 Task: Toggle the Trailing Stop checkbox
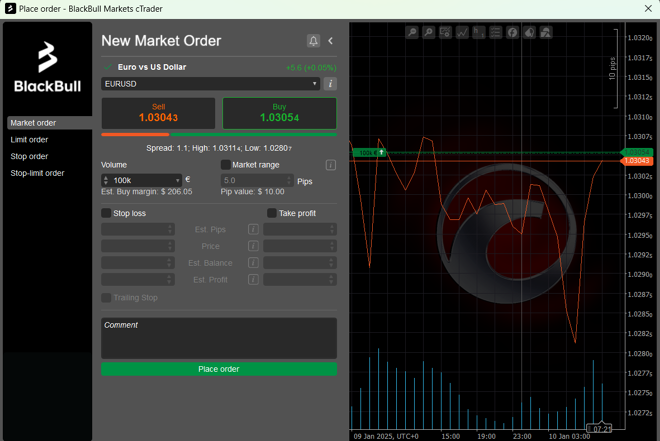(106, 298)
